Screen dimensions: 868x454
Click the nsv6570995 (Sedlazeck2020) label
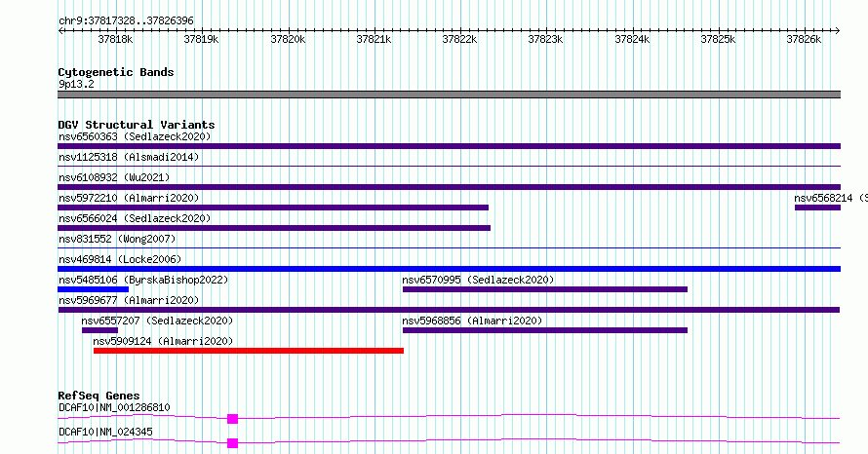478,280
